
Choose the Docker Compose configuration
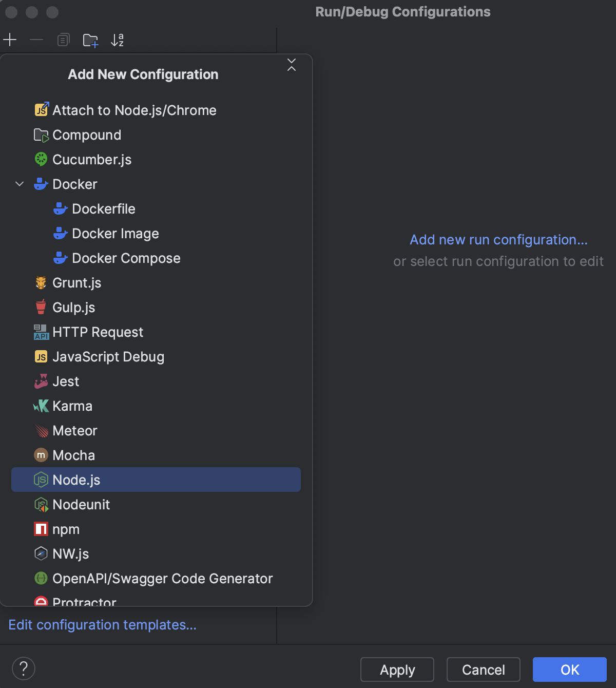[126, 258]
